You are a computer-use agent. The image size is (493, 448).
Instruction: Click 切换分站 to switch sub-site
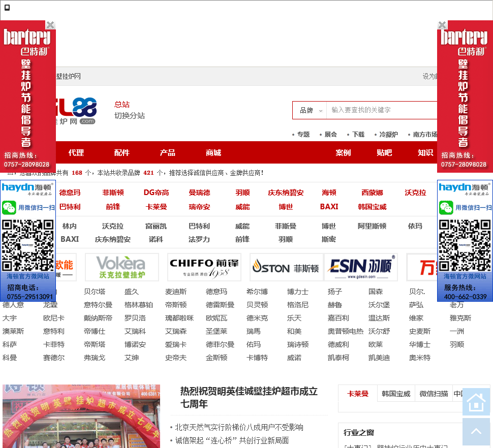[x=130, y=116]
